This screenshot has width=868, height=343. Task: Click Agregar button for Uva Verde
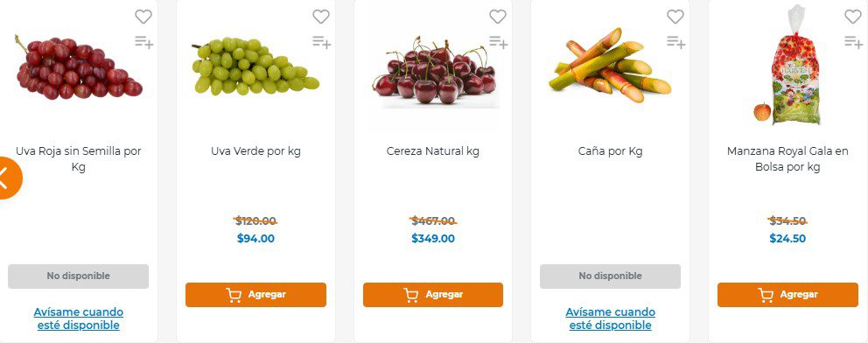(x=255, y=295)
